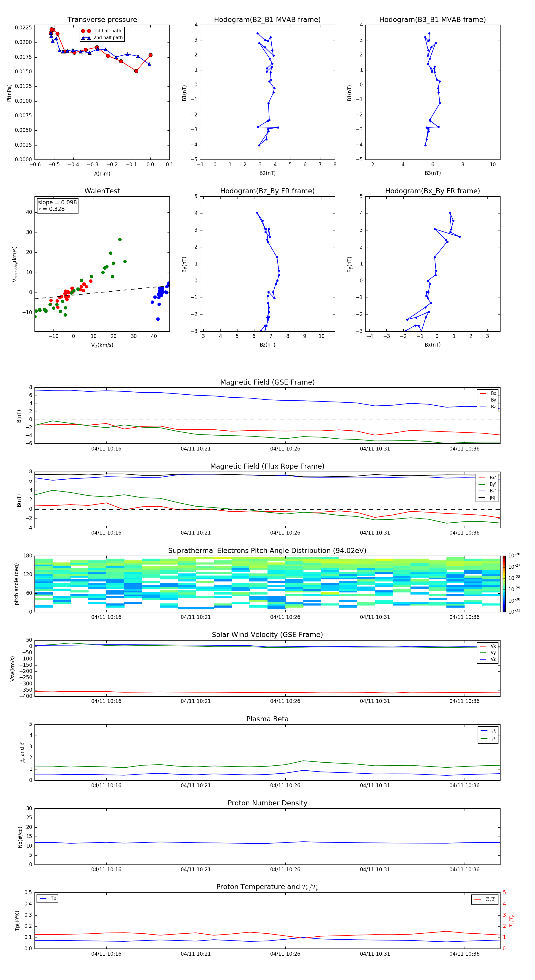Click the red rotated Te/Tp right-axis label
Viewport: 535px width, 980px height.
pos(512,921)
